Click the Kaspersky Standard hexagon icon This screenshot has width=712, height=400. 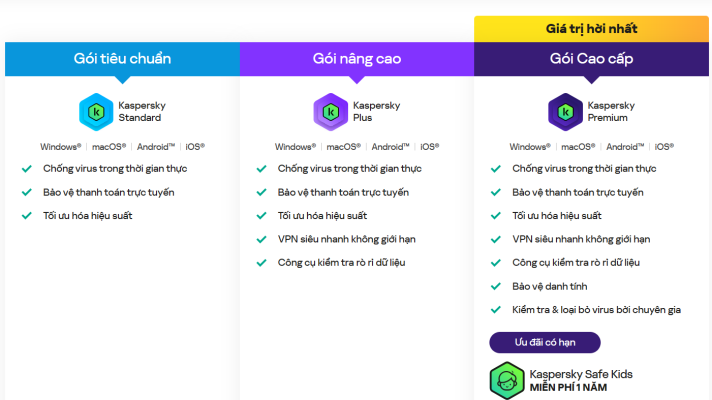pyautogui.click(x=96, y=112)
